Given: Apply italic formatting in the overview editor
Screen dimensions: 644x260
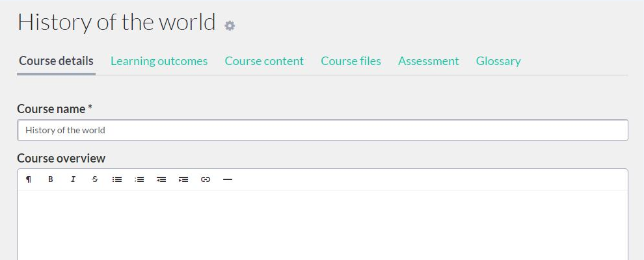Looking at the screenshot, I should pyautogui.click(x=73, y=179).
